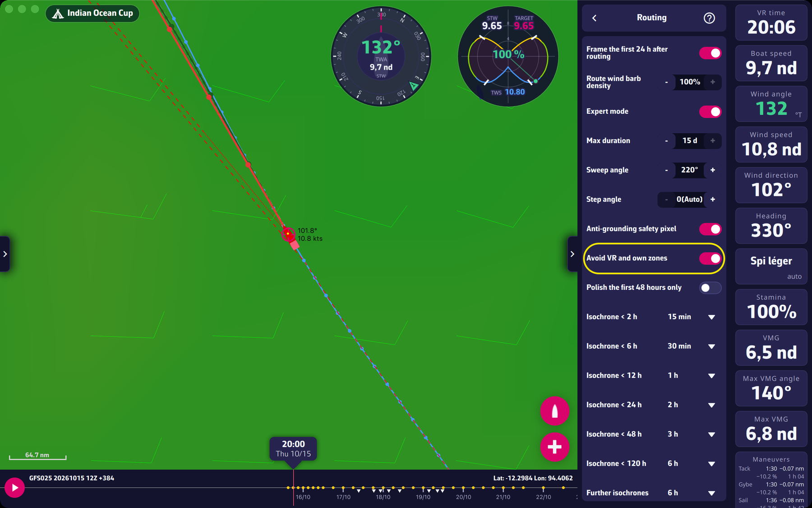Click the pink plus button on the map
The width and height of the screenshot is (812, 508).
click(x=554, y=447)
